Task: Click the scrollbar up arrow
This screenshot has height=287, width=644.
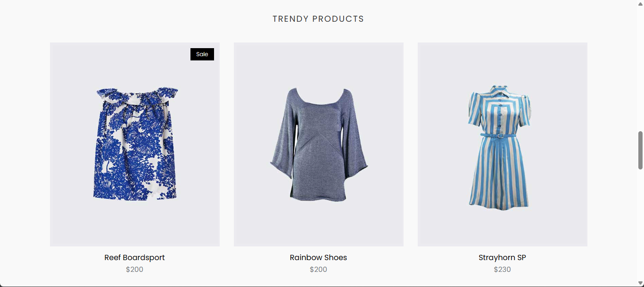Action: click(x=640, y=3)
